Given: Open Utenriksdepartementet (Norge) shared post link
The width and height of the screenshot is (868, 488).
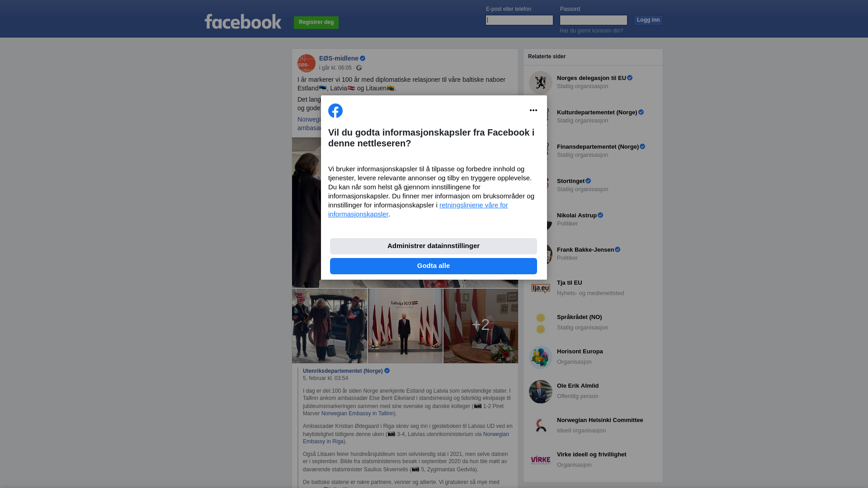Looking at the screenshot, I should (343, 371).
